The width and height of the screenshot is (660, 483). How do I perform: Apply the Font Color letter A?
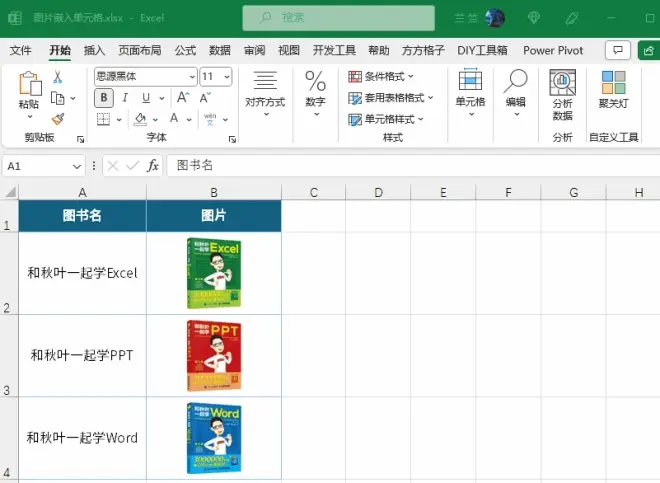[x=174, y=119]
